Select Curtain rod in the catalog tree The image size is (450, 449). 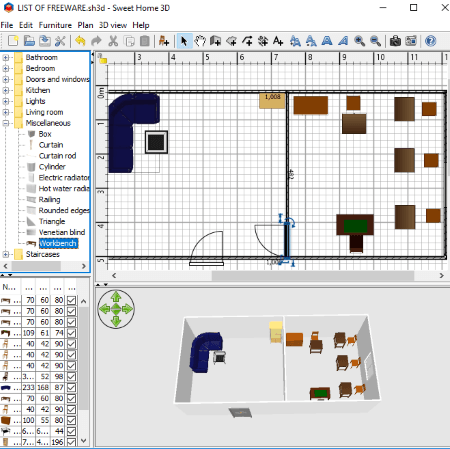coord(57,156)
